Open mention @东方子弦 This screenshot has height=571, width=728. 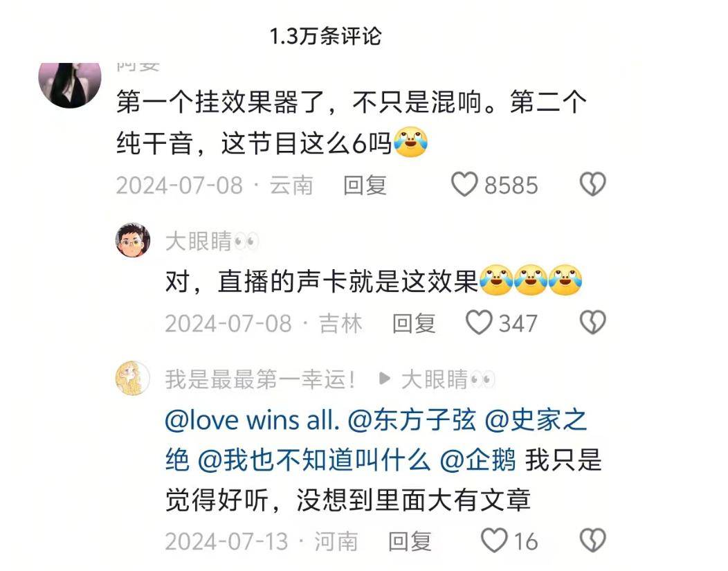pyautogui.click(x=412, y=421)
